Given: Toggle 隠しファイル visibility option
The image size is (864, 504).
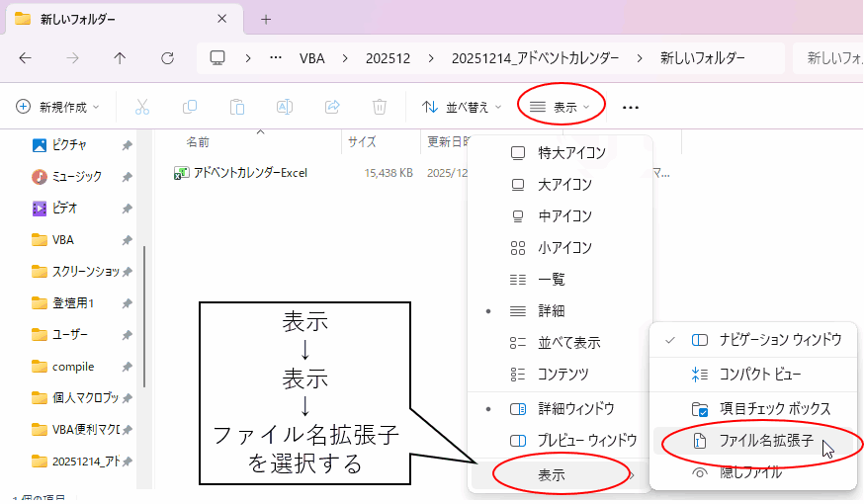Looking at the screenshot, I should click(753, 472).
